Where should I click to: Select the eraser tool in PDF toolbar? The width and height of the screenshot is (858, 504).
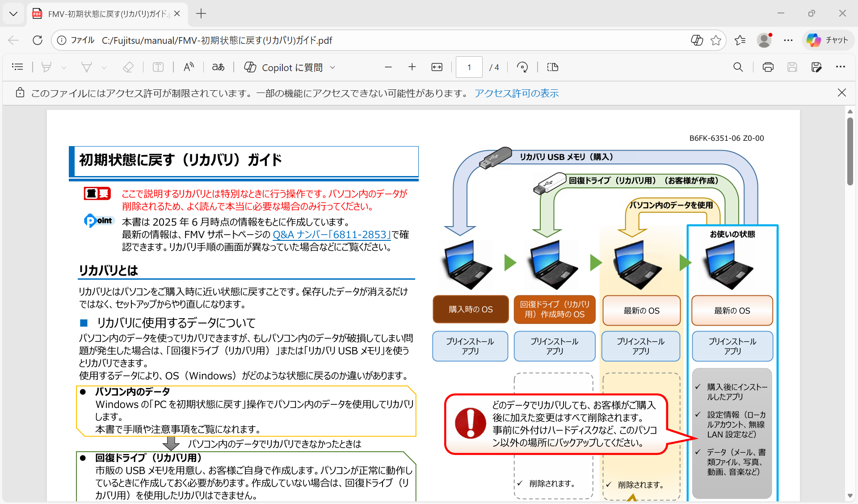(128, 67)
